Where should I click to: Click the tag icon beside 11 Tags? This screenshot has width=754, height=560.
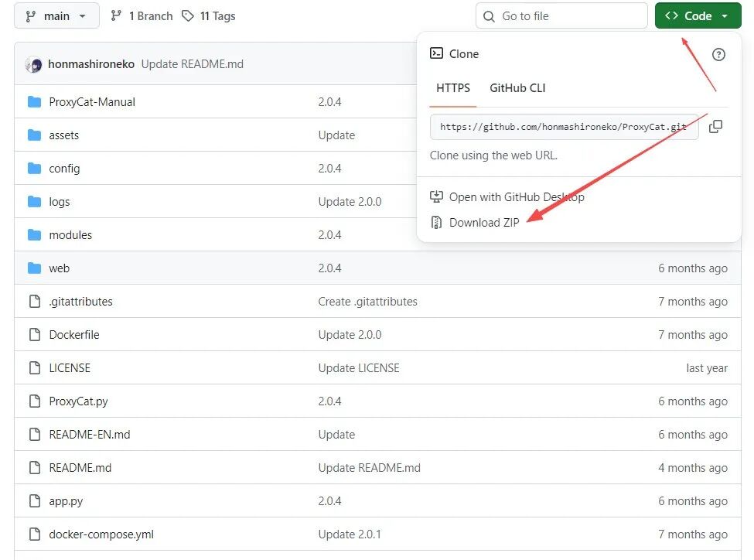click(x=188, y=16)
